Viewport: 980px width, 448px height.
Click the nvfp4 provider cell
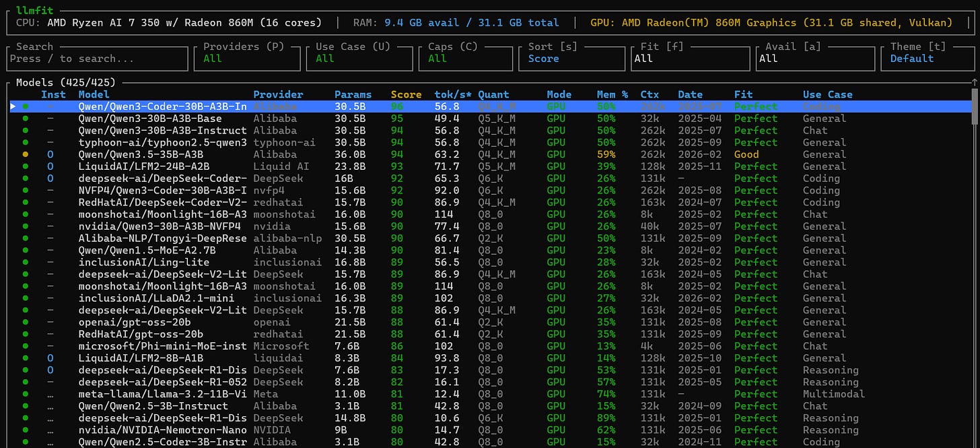269,191
